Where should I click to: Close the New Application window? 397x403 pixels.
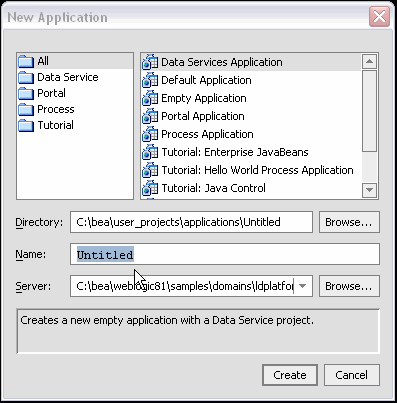click(379, 16)
